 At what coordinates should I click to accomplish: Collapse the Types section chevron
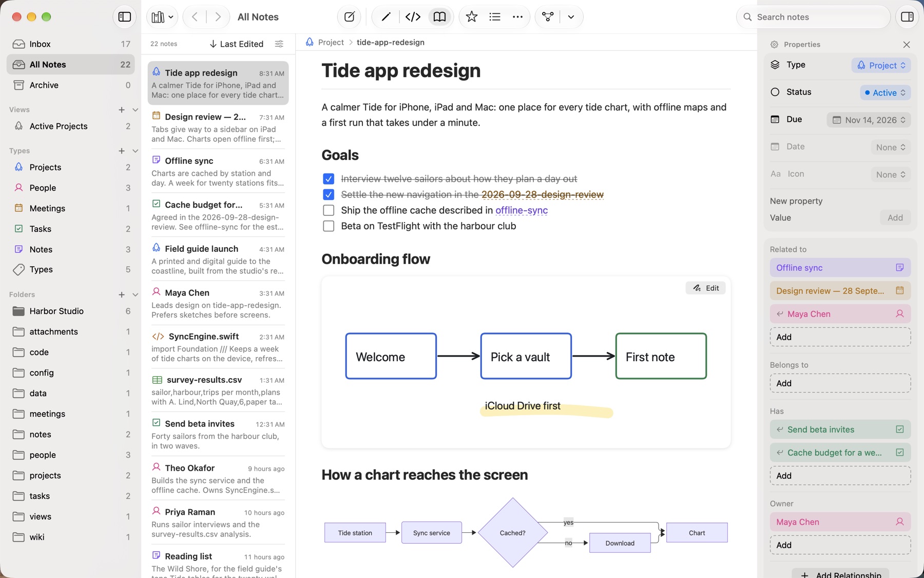pos(136,151)
